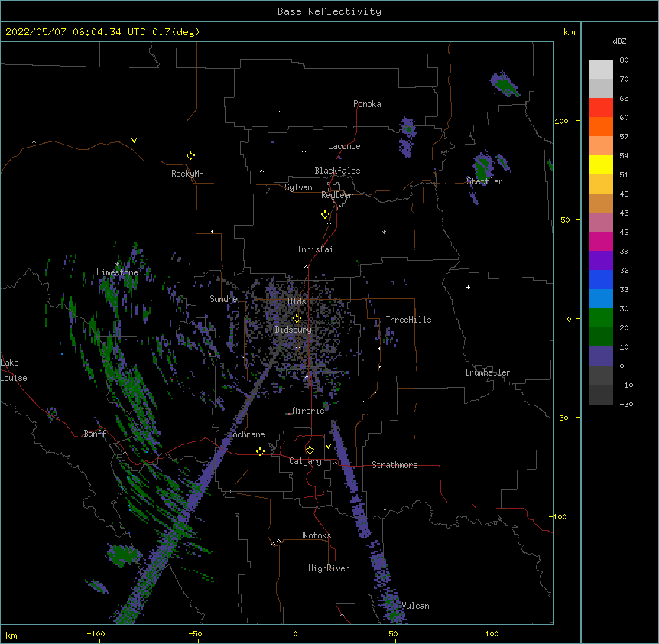Click the yellow diamond marker beside RockyMH
The image size is (659, 644).
[191, 156]
